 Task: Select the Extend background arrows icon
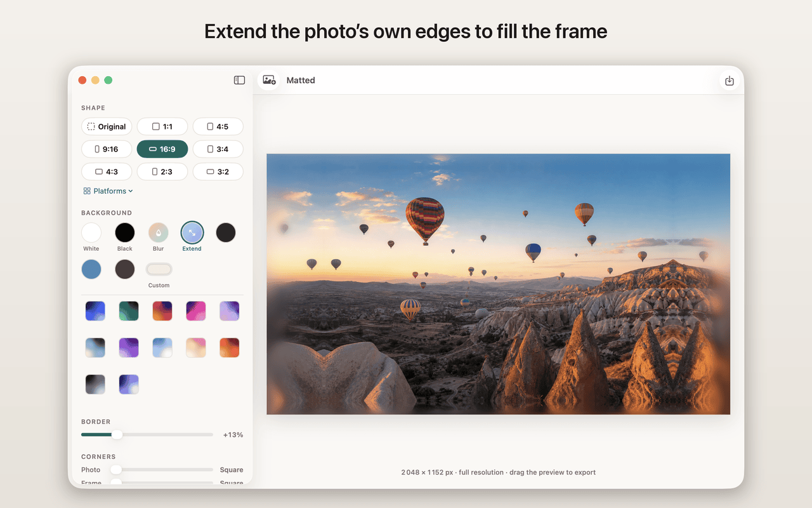192,232
